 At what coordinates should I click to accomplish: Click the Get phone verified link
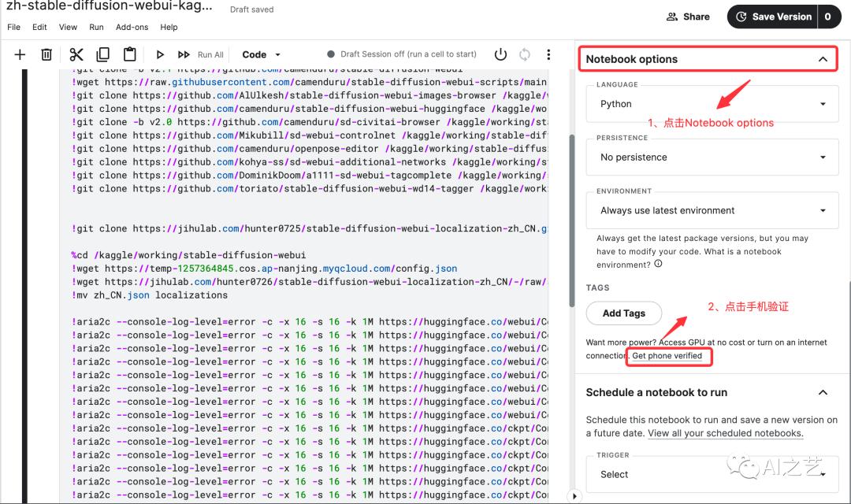click(x=668, y=356)
